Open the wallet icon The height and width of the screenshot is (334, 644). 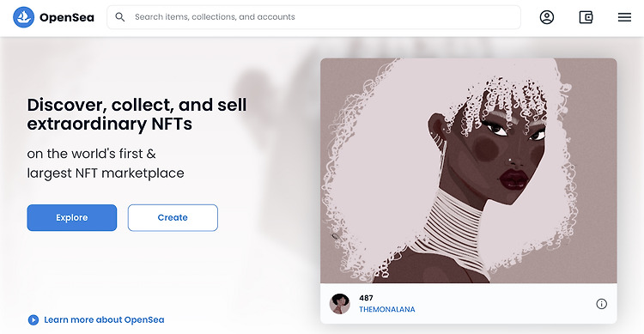(x=586, y=17)
